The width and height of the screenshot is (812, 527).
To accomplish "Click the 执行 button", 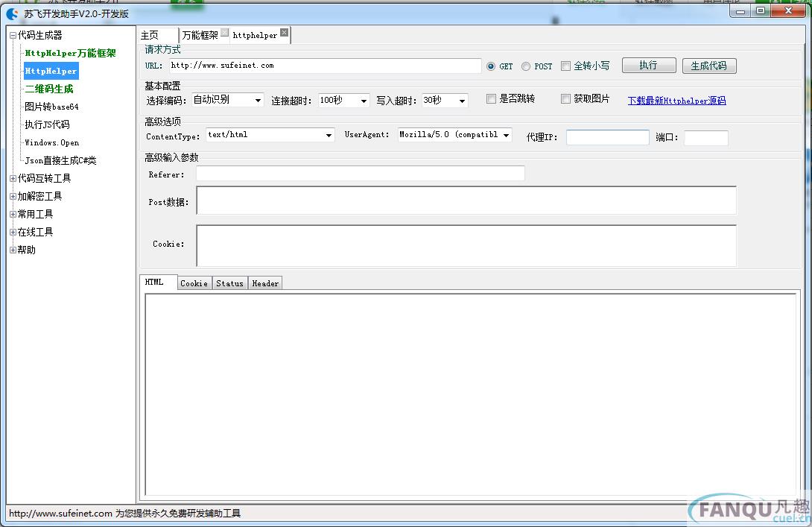I will [x=649, y=66].
